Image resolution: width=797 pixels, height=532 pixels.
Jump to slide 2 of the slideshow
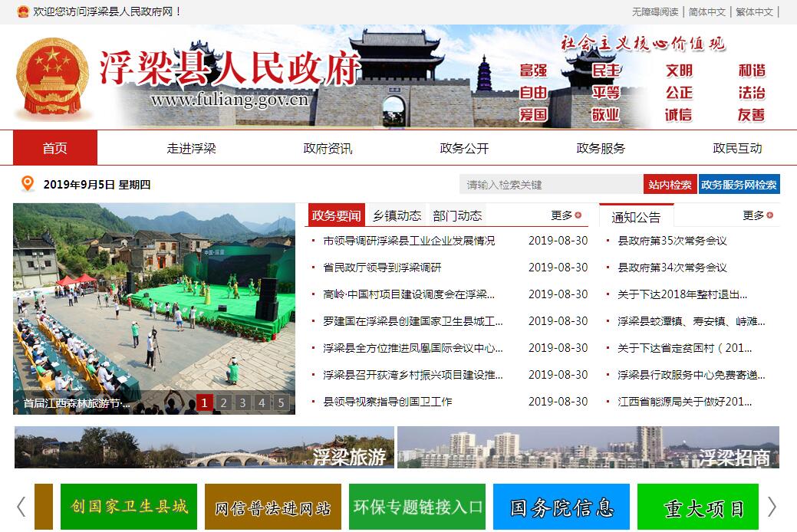[x=223, y=403]
